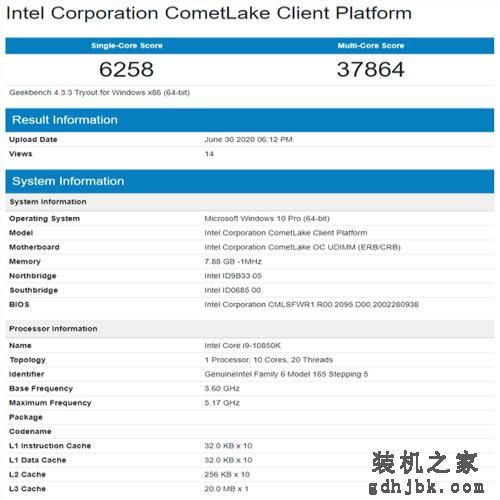Click the views count value 14
This screenshot has height=500, width=500.
click(209, 154)
